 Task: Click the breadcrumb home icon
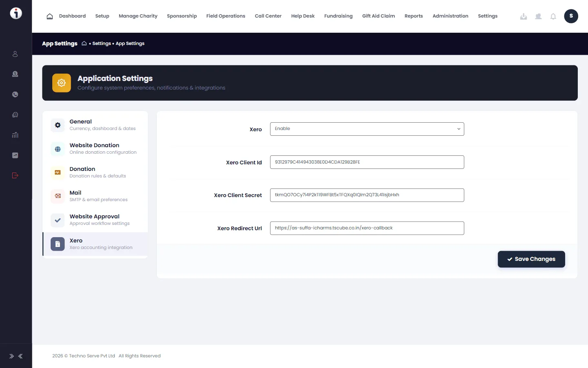tap(84, 43)
